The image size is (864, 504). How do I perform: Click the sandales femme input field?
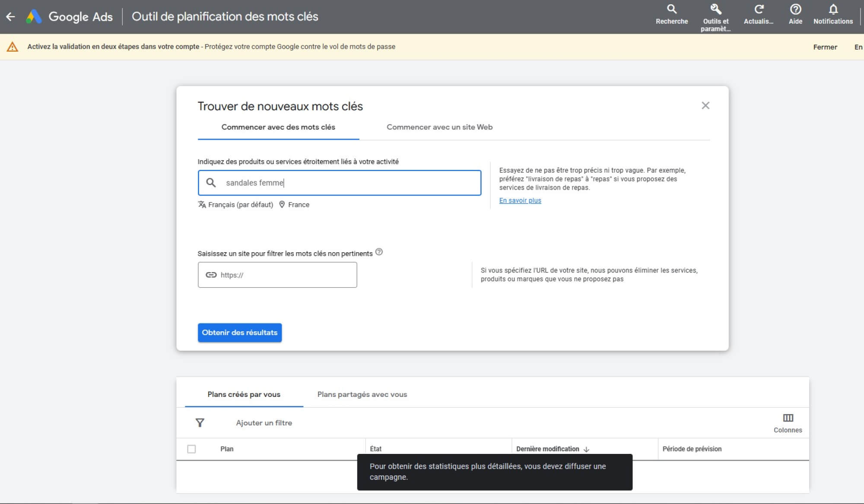[340, 182]
